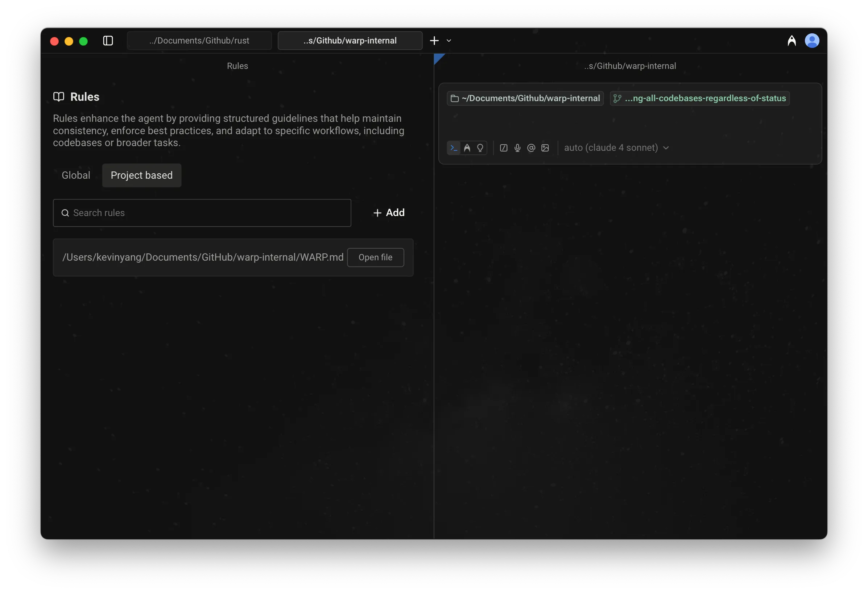Select terminal mode in the input toolbar
Viewport: 868px width, 593px height.
[x=454, y=148]
